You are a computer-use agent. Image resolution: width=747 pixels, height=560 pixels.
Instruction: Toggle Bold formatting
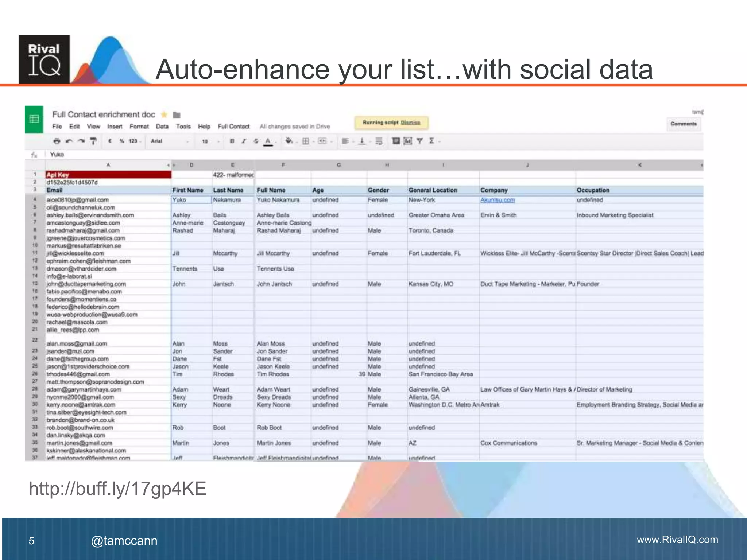232,141
